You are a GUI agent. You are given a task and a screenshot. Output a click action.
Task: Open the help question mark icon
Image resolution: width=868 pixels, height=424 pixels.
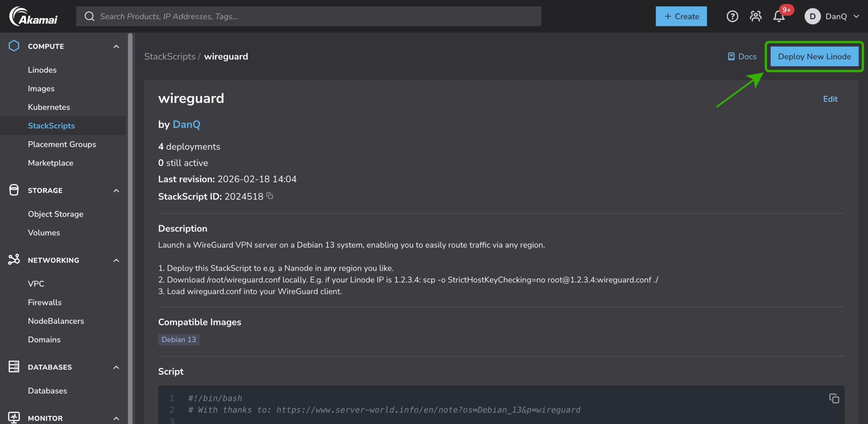pyautogui.click(x=732, y=16)
